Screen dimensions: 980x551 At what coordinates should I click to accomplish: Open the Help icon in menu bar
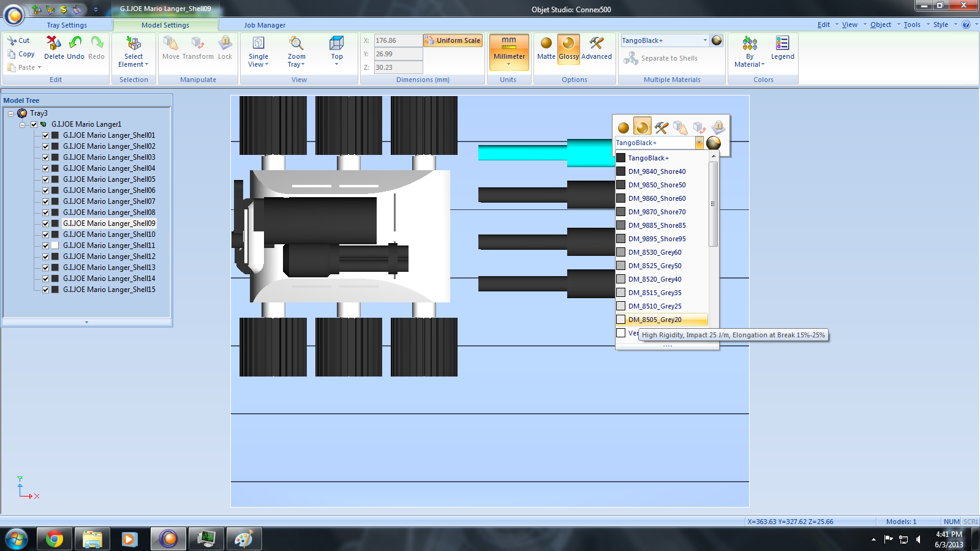point(966,24)
